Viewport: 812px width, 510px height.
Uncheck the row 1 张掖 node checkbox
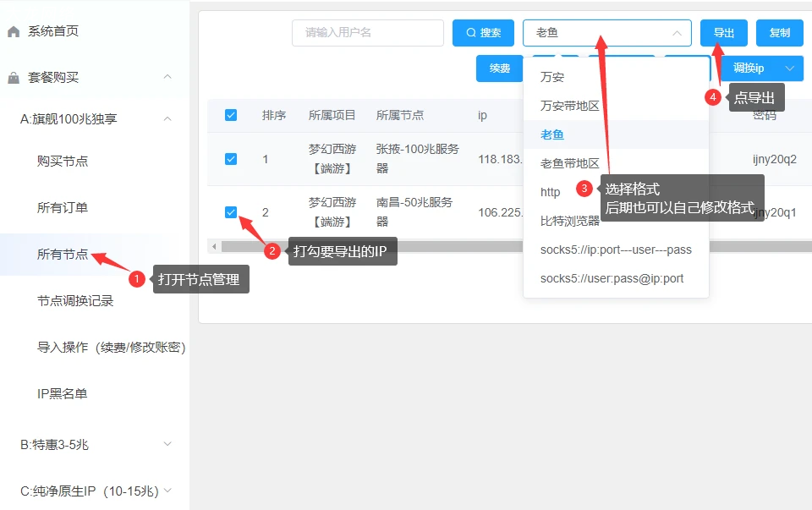click(x=231, y=159)
